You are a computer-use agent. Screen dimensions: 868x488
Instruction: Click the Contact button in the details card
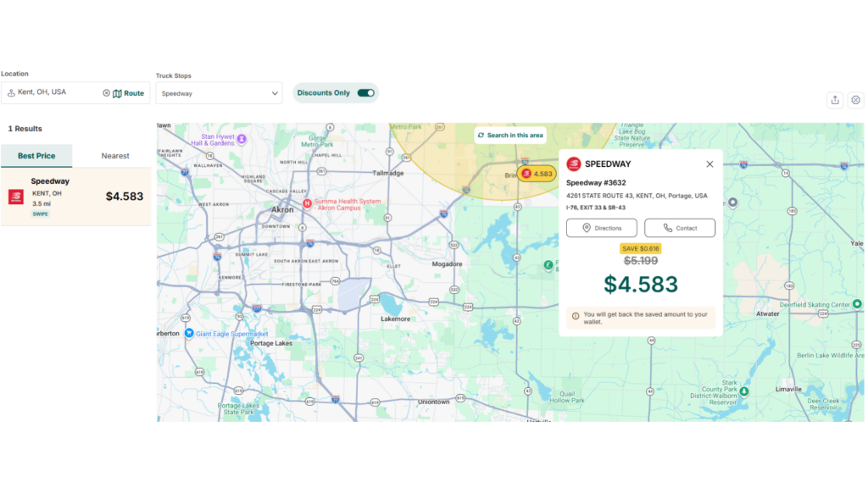click(x=679, y=227)
